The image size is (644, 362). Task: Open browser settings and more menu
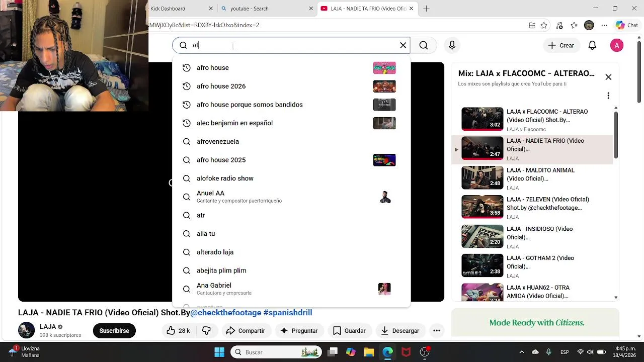click(604, 25)
